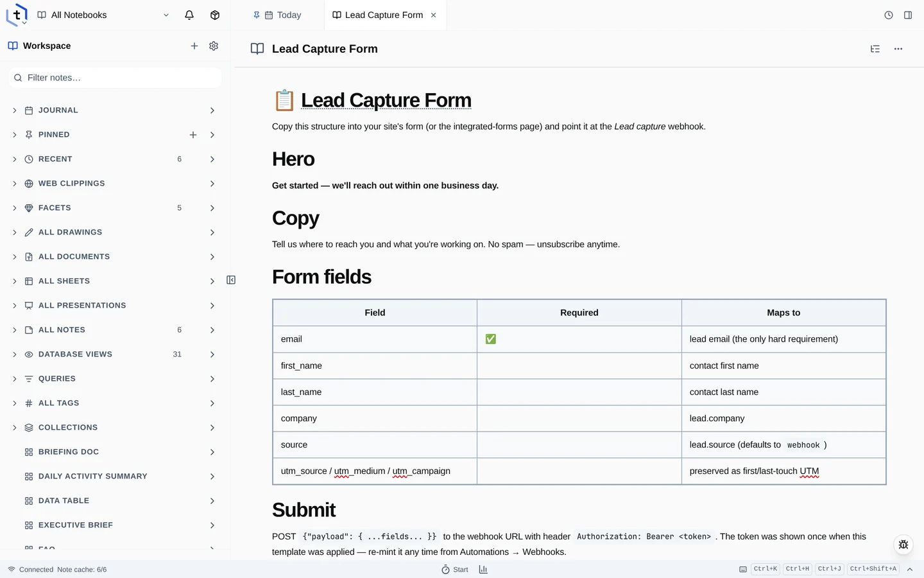924x578 pixels.
Task: Click the app logo in top-left corner
Action: click(17, 14)
